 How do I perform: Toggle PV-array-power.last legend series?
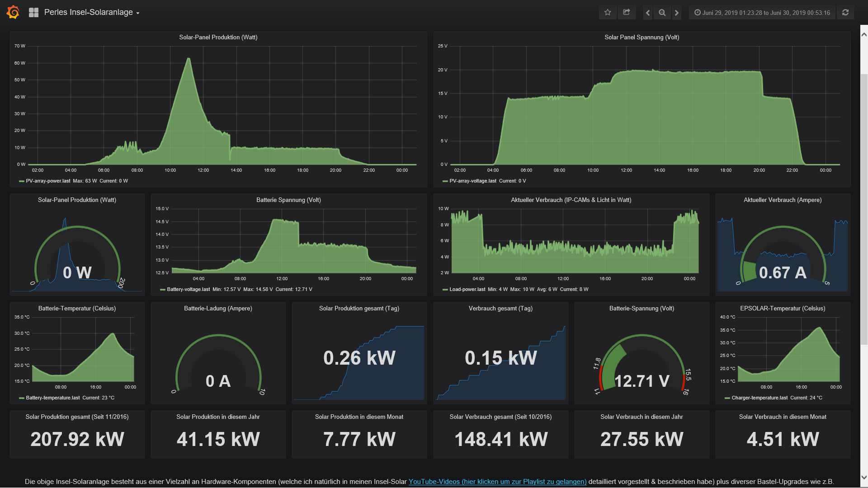48,181
